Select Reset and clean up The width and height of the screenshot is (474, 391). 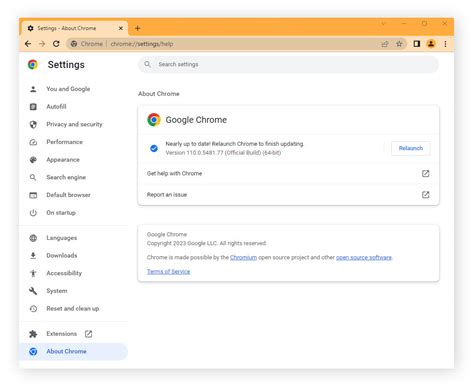(72, 309)
